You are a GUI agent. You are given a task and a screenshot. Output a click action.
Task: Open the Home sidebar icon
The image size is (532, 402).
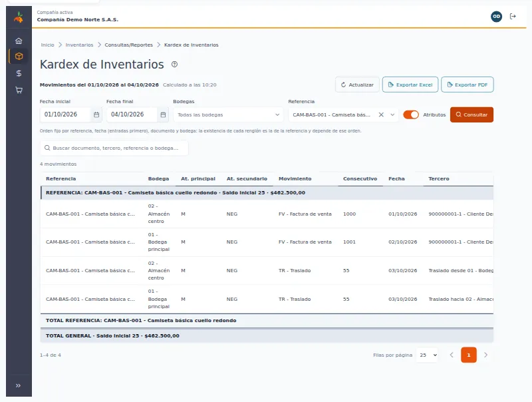19,41
